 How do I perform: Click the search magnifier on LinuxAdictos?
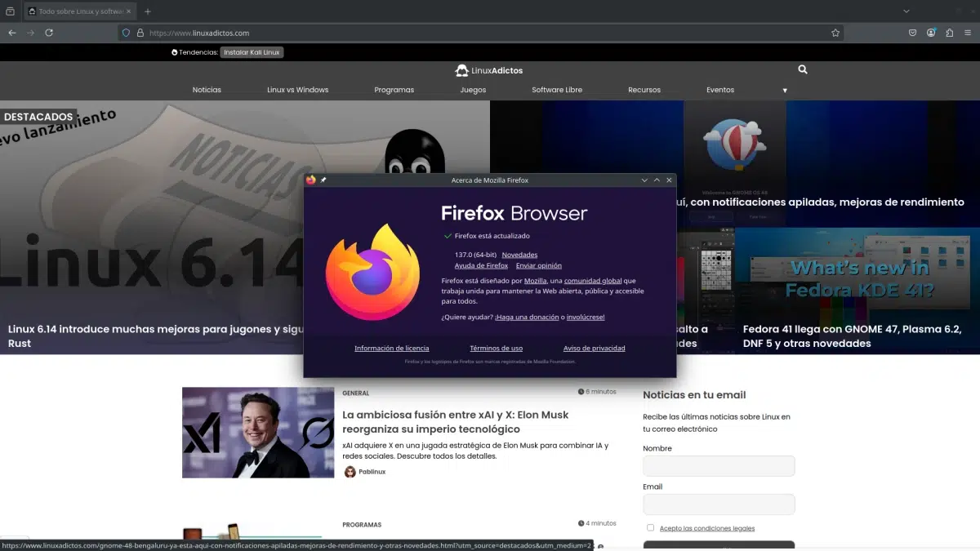802,69
